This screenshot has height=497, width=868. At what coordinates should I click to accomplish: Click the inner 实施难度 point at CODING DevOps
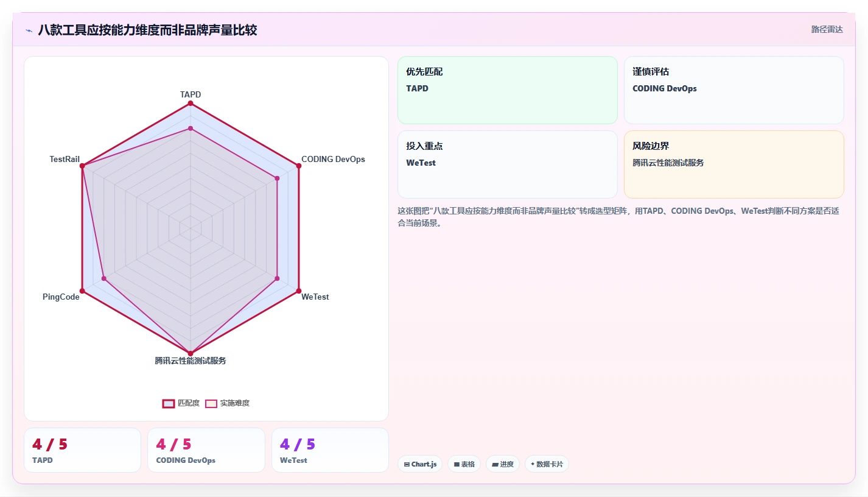(277, 178)
